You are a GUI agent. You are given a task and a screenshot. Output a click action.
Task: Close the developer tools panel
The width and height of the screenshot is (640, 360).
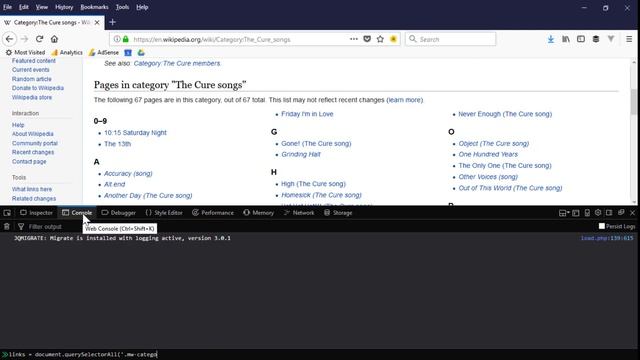pos(632,213)
